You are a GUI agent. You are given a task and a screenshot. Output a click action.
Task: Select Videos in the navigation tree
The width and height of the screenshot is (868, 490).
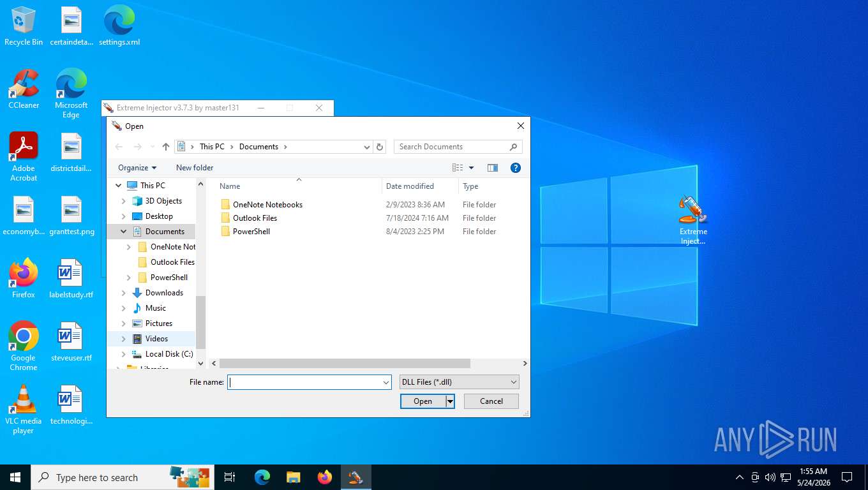click(x=156, y=339)
